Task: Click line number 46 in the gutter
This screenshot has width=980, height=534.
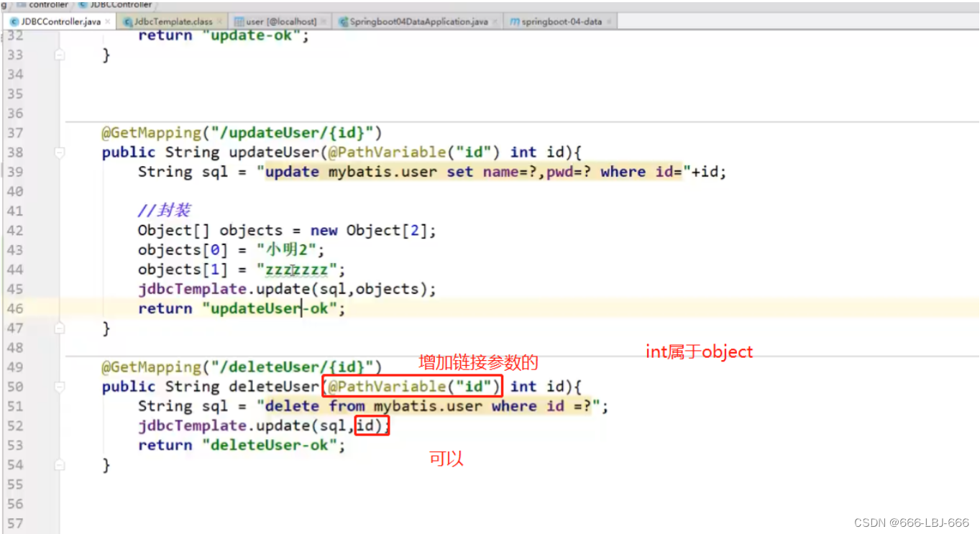Action: (x=15, y=308)
